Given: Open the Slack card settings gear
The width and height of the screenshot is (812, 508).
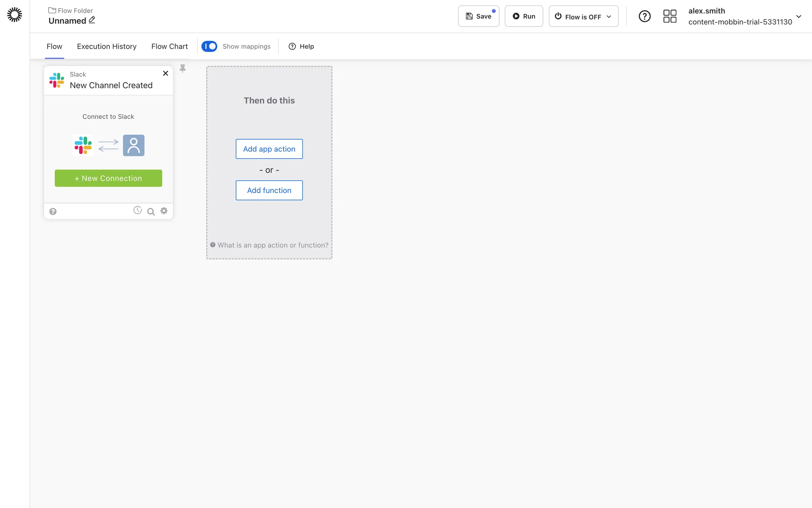Looking at the screenshot, I should tap(164, 211).
